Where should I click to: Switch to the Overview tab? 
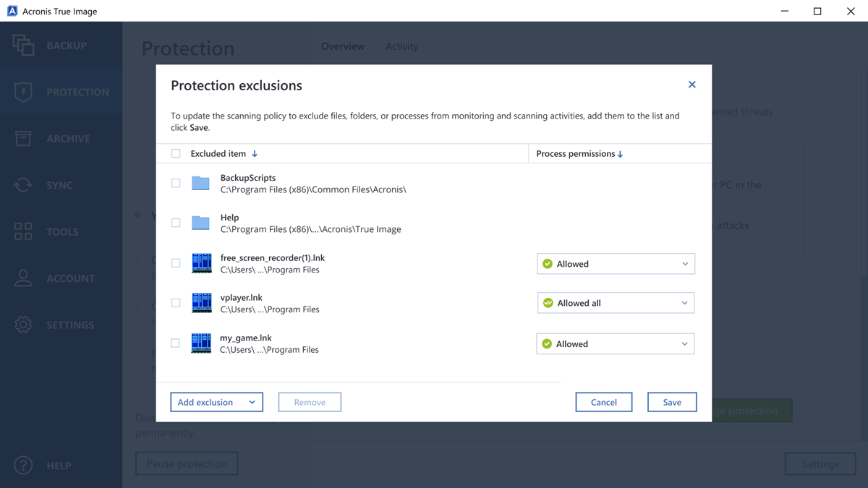tap(343, 46)
